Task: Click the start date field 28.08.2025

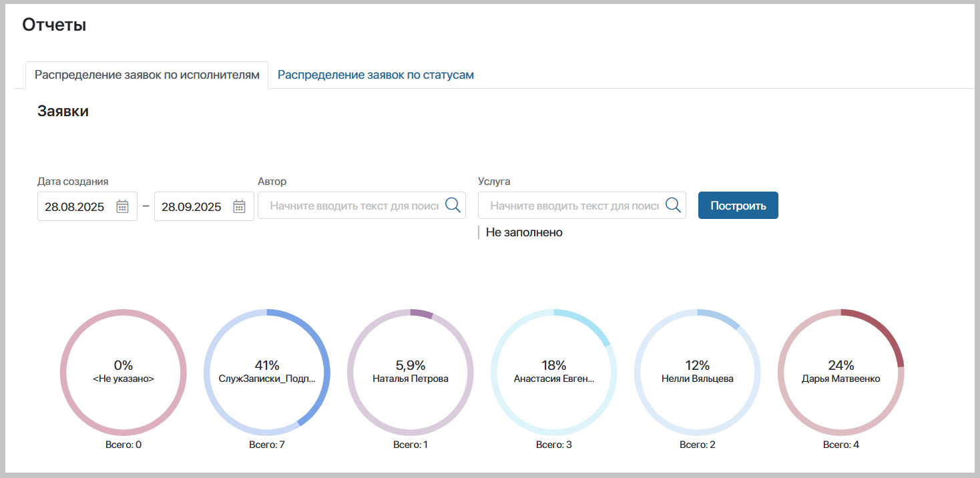Action: point(75,207)
